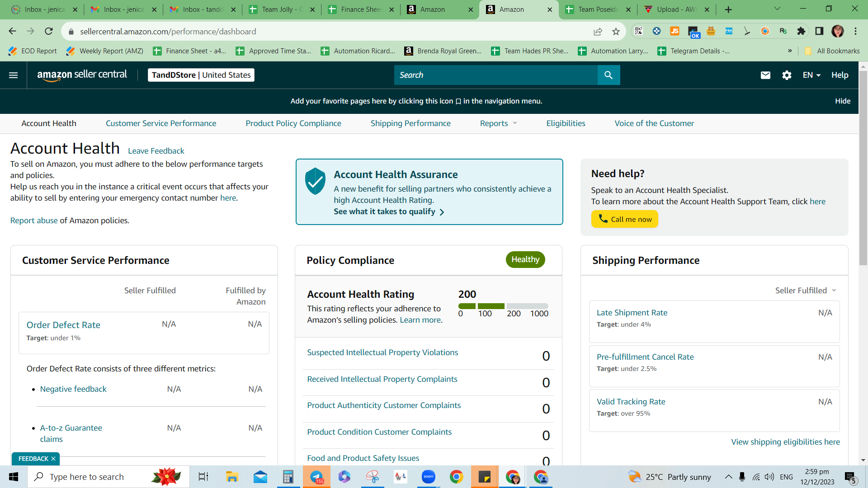The width and height of the screenshot is (868, 488).
Task: Click the phone icon on Call me now
Action: 603,219
